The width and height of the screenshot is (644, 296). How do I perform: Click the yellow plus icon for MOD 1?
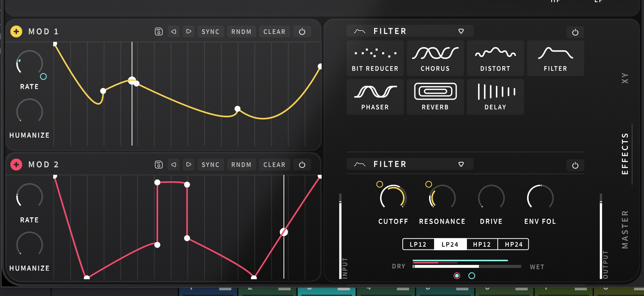pyautogui.click(x=16, y=31)
